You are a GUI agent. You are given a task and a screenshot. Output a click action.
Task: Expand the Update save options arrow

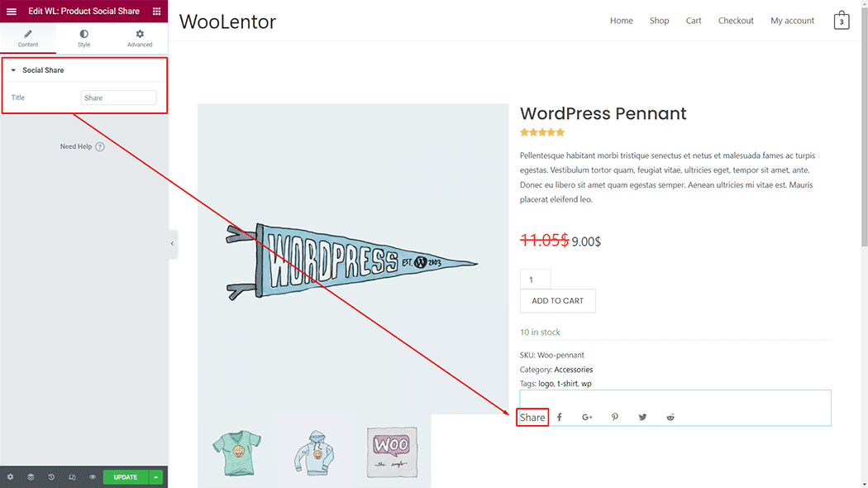point(157,477)
